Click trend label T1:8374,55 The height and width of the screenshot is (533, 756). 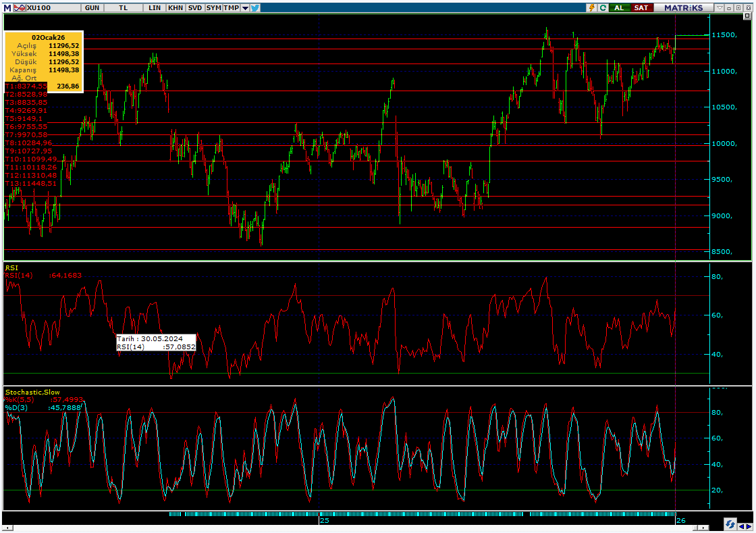click(x=26, y=86)
